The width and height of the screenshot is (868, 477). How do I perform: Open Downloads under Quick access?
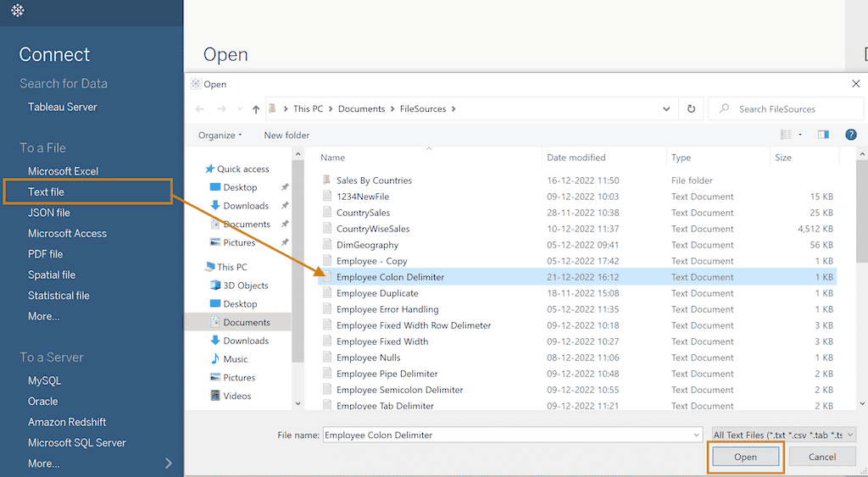(x=240, y=206)
